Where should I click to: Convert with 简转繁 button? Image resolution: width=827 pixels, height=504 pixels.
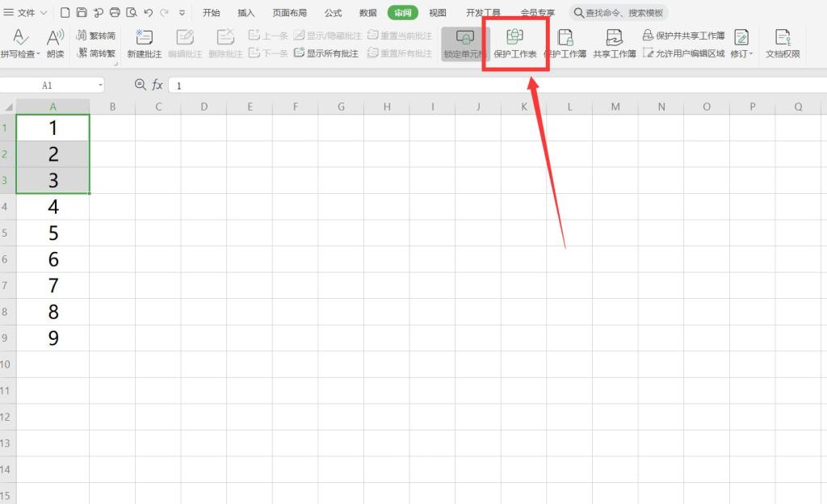point(96,53)
